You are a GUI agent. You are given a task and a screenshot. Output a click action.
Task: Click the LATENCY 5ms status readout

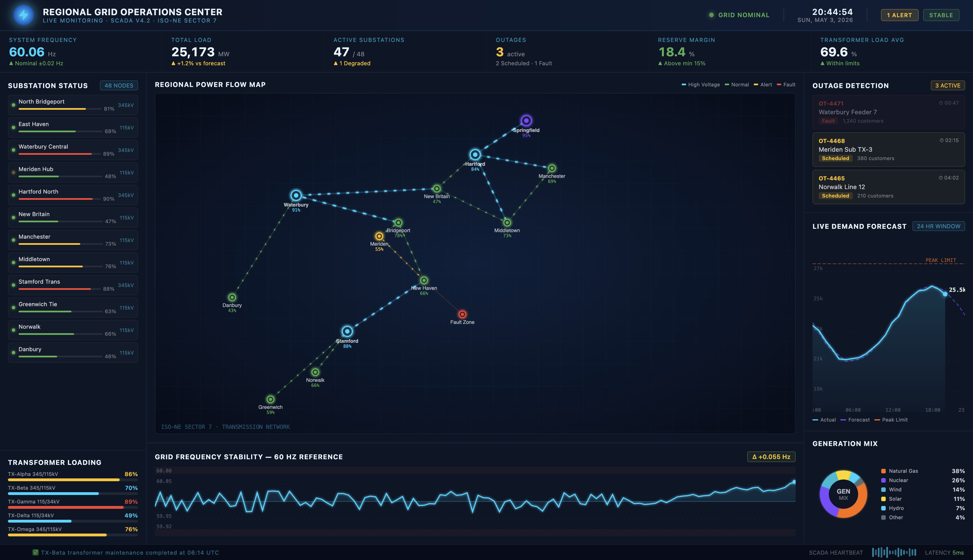pyautogui.click(x=944, y=552)
